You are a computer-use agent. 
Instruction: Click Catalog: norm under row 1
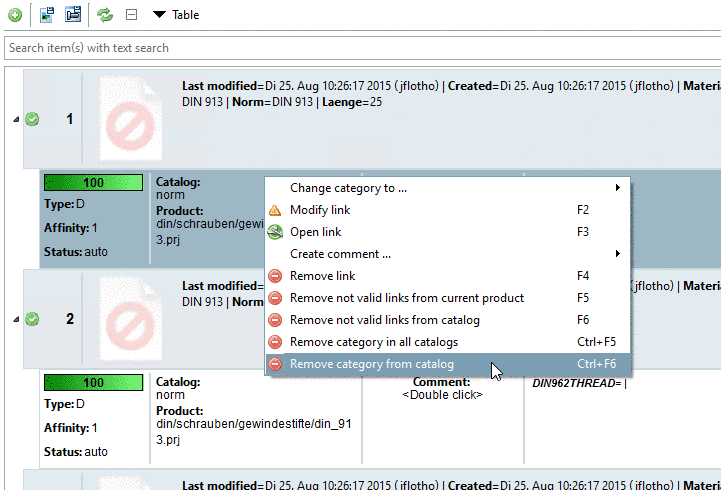tap(178, 188)
